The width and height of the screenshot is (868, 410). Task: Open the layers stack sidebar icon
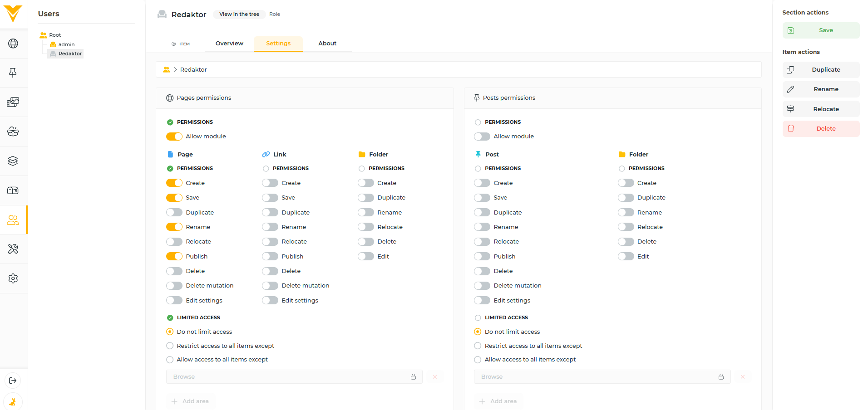[x=13, y=161]
